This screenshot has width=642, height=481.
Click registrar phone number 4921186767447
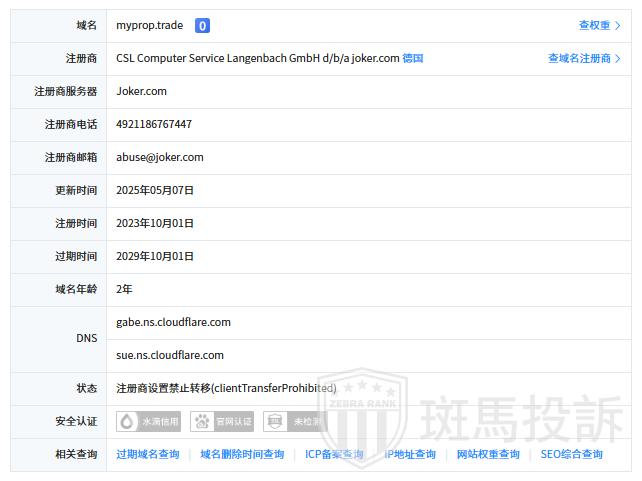coord(154,124)
